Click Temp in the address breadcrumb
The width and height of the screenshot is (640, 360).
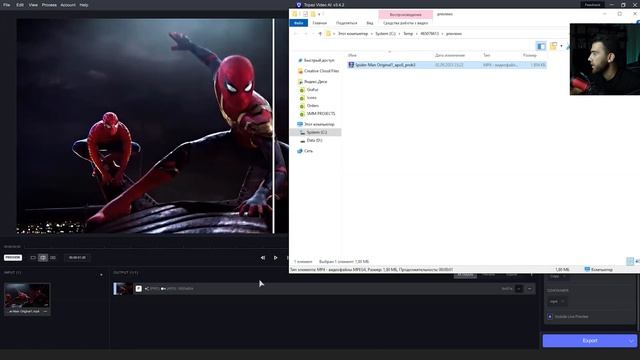pos(408,33)
